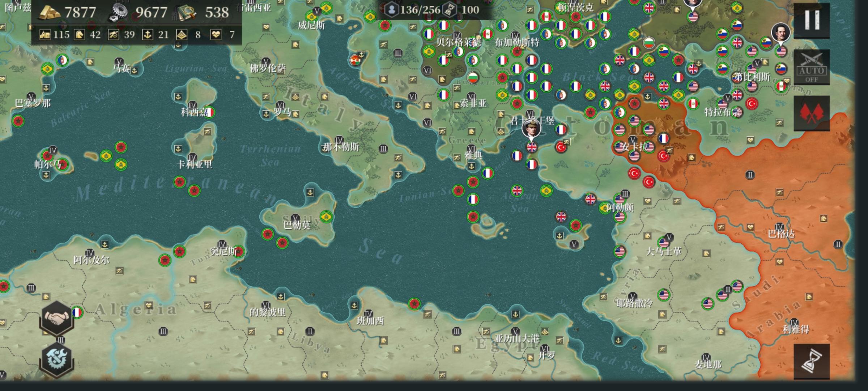Image resolution: width=868 pixels, height=391 pixels.
Task: Tap the navy anchor icon showing 21
Action: tap(148, 35)
